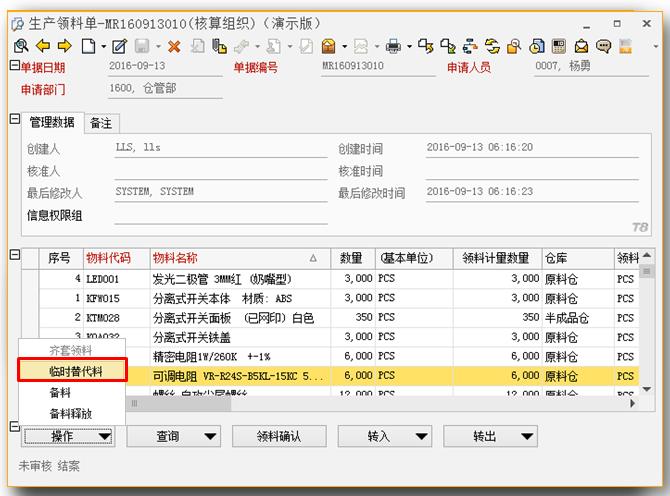Click the paste clipboard toolbar icon

coord(219,46)
